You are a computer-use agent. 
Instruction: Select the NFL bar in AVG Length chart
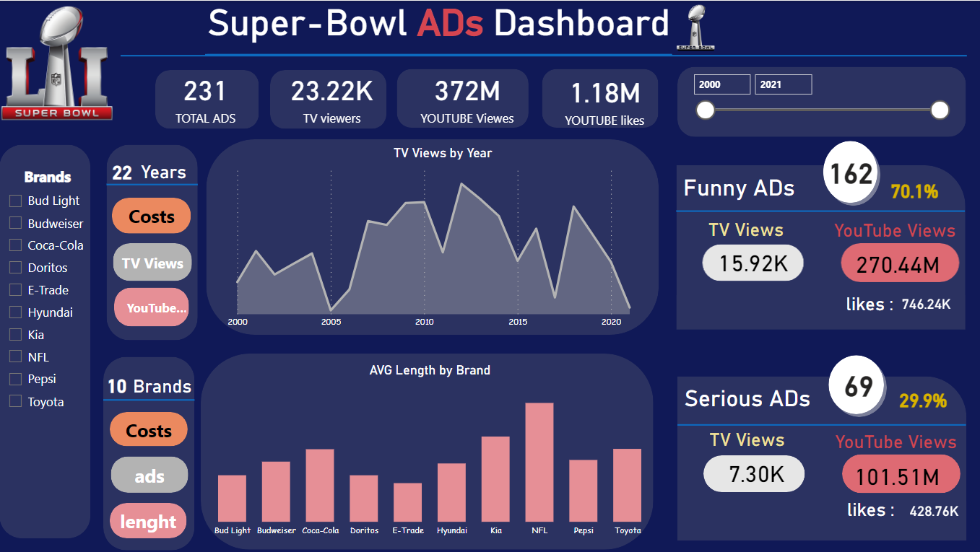539,462
